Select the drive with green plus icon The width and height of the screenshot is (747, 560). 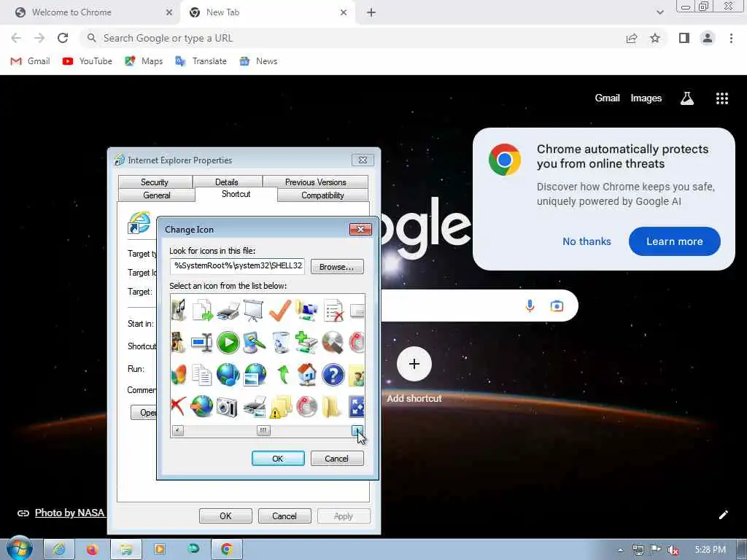pyautogui.click(x=306, y=343)
